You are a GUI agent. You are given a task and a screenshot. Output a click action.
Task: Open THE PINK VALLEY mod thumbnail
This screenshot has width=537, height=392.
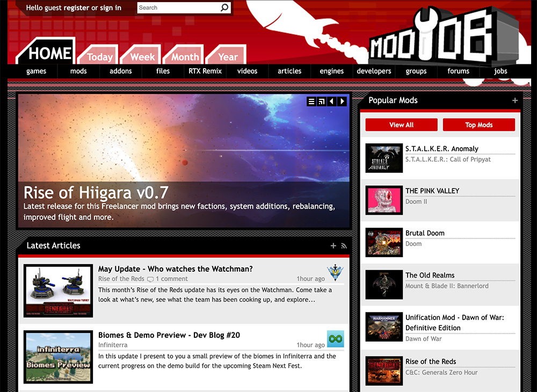tap(384, 200)
